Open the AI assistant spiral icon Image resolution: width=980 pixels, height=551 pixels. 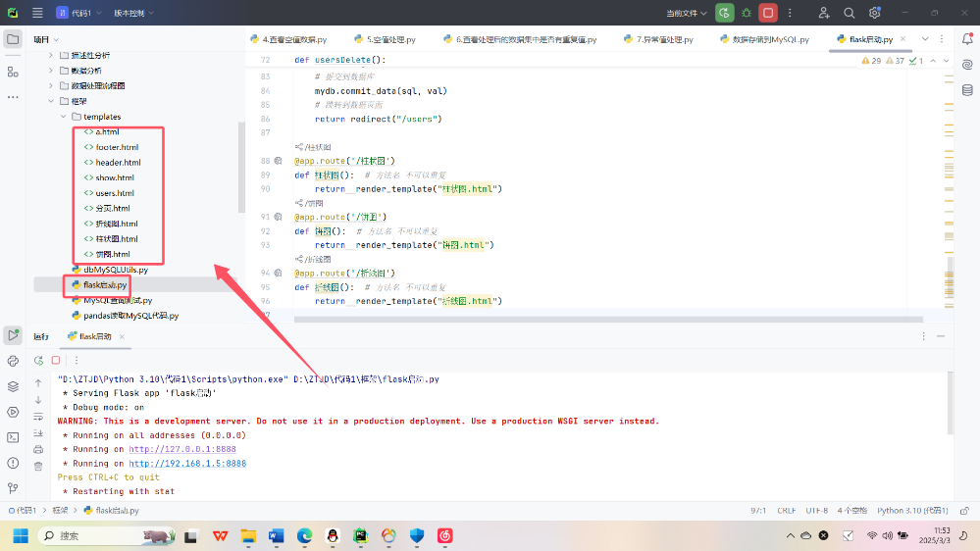[x=967, y=65]
